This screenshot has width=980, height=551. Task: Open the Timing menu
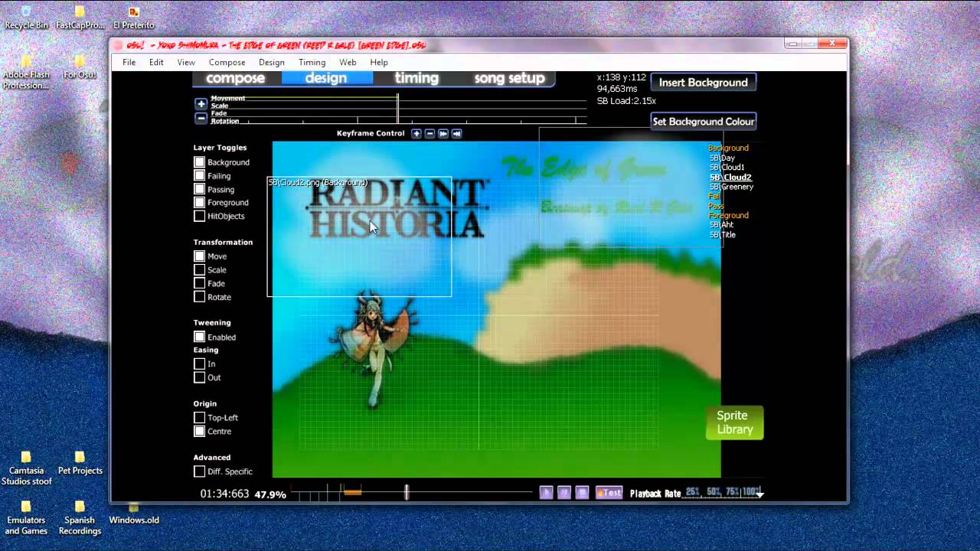tap(312, 62)
